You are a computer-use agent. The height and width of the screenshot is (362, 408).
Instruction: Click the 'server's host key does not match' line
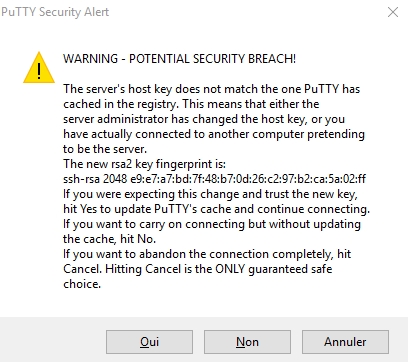[212, 89]
